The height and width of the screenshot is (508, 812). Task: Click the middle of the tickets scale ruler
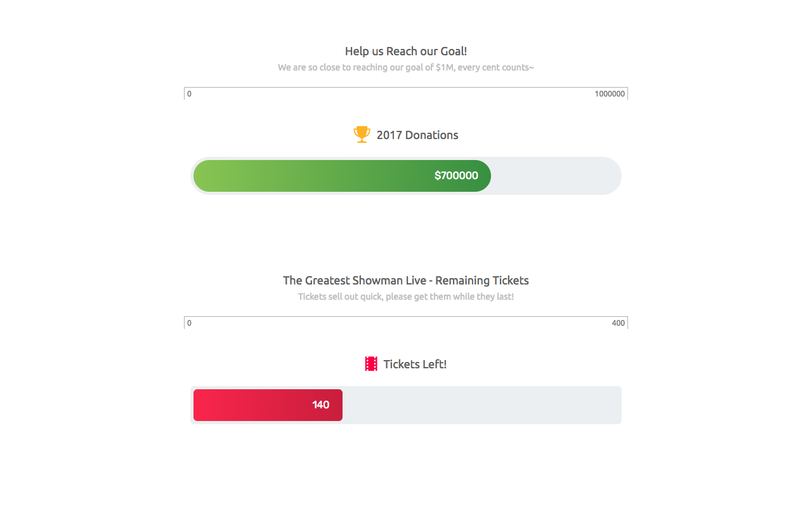406,323
